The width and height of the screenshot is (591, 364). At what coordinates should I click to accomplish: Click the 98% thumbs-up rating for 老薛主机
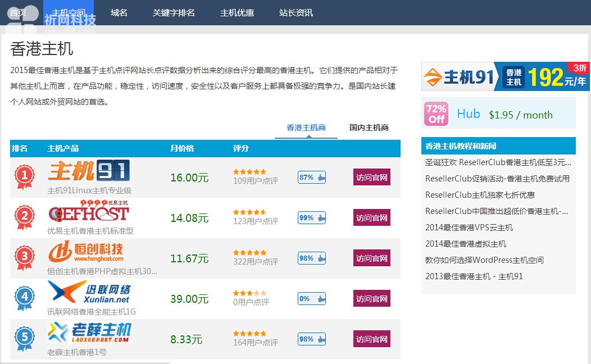coord(312,339)
